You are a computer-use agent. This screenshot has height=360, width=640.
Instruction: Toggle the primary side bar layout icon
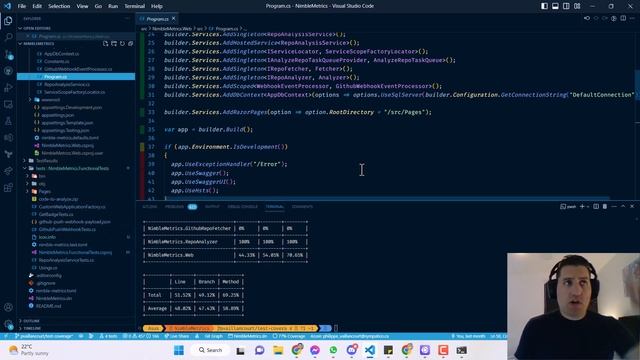pos(544,6)
